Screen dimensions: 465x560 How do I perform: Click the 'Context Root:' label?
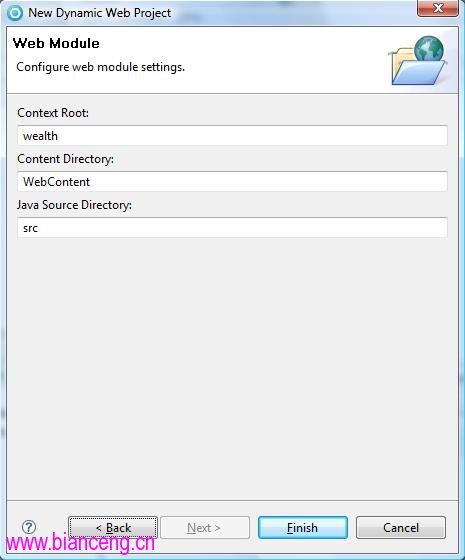click(x=53, y=113)
